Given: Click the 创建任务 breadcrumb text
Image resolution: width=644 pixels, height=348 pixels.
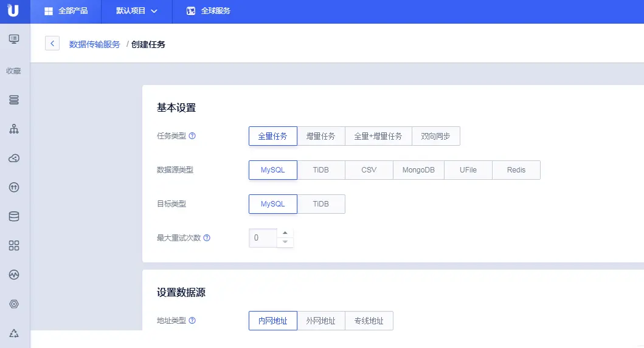Looking at the screenshot, I should (x=148, y=44).
